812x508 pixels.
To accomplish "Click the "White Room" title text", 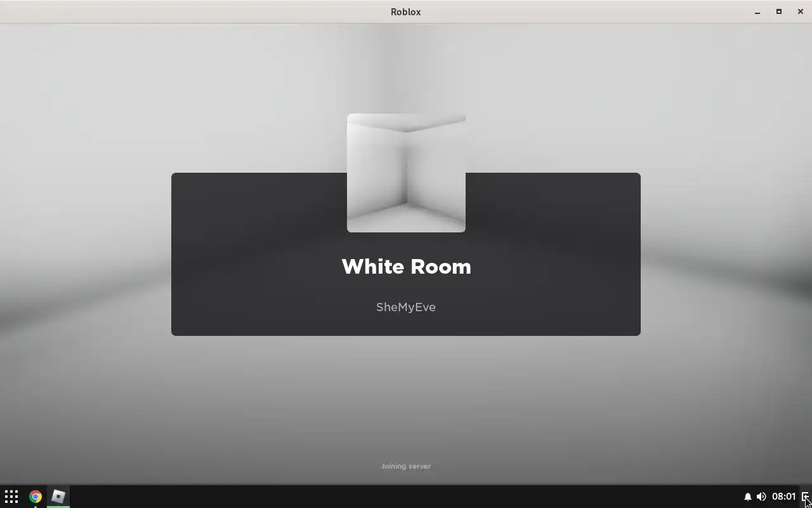I will [x=406, y=267].
